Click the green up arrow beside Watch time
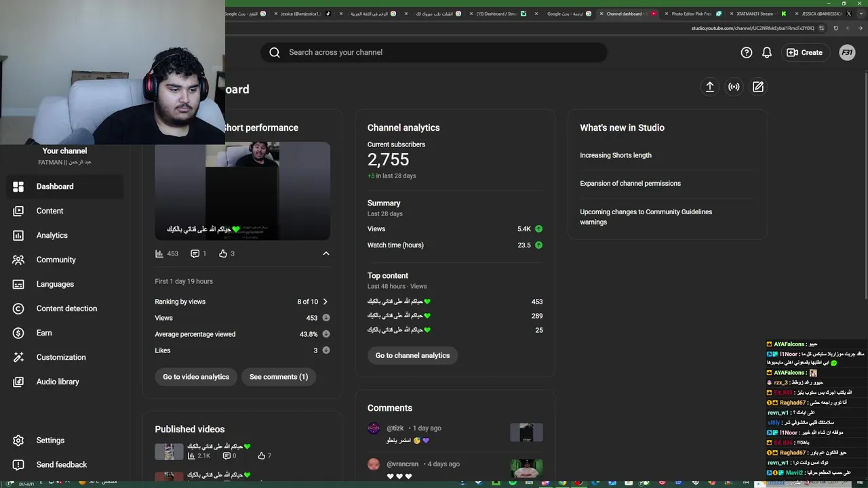This screenshot has width=868, height=488. click(x=538, y=245)
